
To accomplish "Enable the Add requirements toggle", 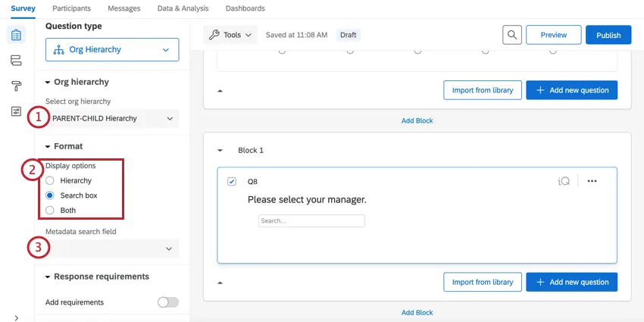I will pyautogui.click(x=167, y=302).
